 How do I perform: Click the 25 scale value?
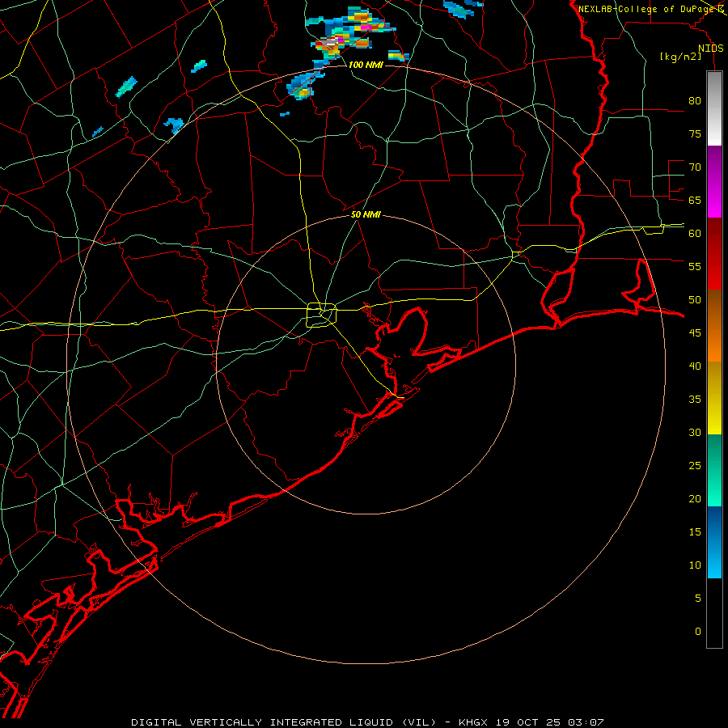point(695,465)
